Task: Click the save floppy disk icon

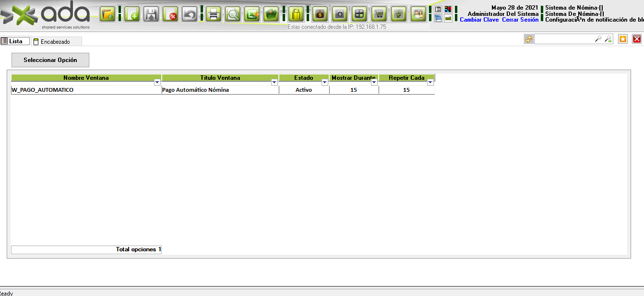Action: (x=151, y=14)
